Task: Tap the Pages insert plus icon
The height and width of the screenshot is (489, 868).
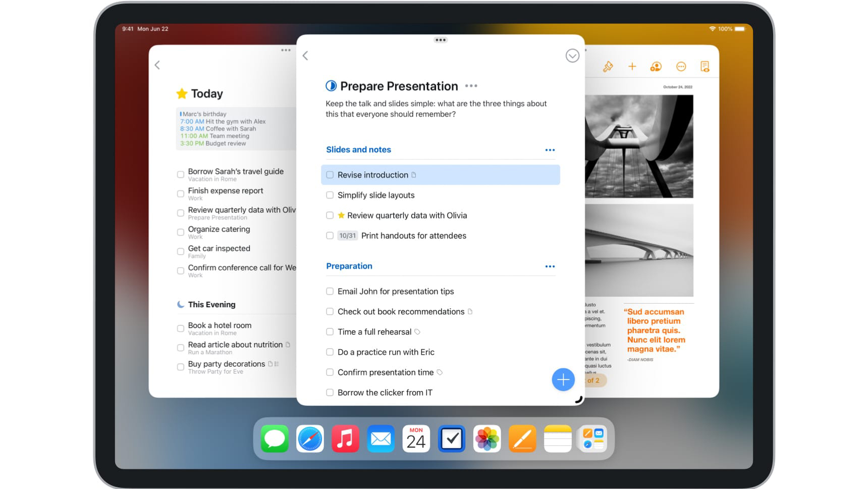Action: [632, 67]
